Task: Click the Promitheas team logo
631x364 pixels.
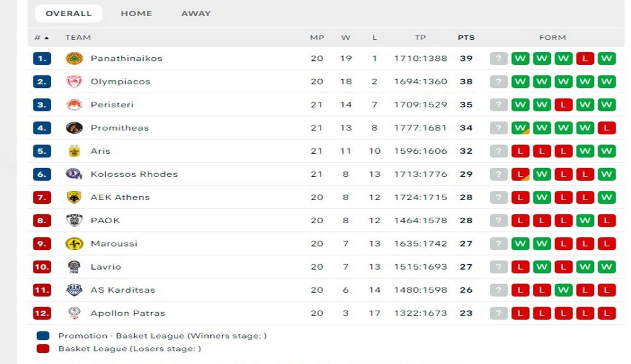Action: [x=74, y=128]
